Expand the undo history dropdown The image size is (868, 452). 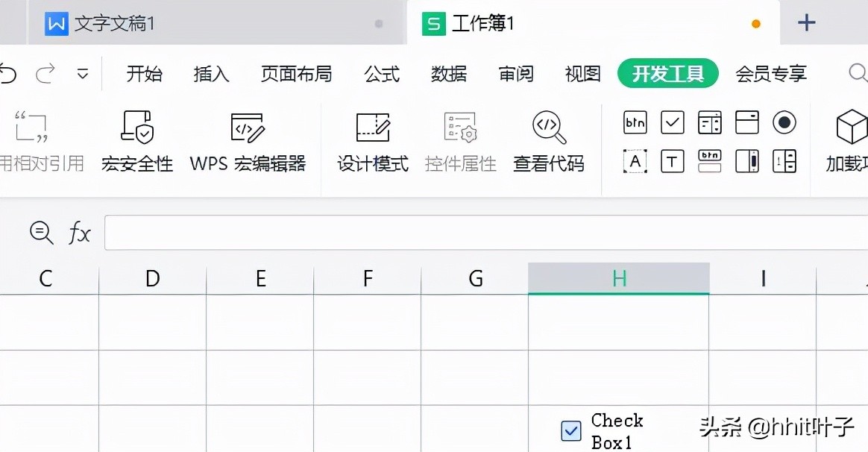[83, 74]
